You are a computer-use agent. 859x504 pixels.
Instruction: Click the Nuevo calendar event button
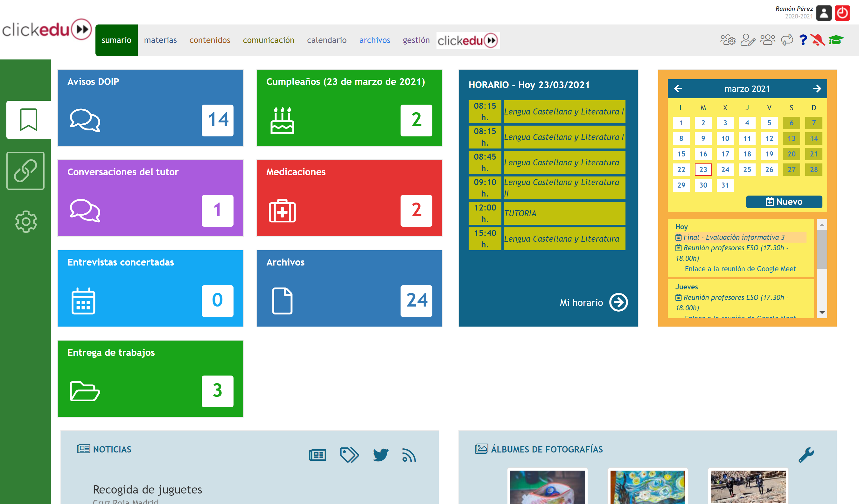pos(784,202)
